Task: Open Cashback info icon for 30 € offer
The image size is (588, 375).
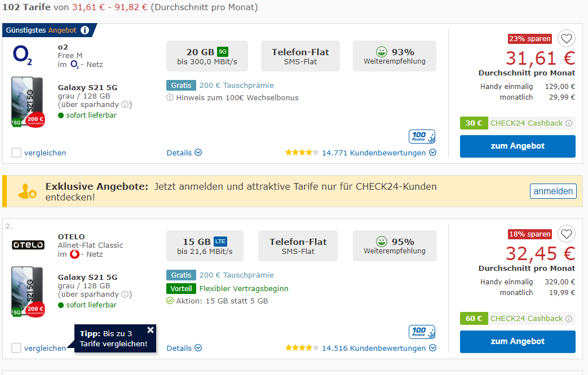Action: [569, 123]
